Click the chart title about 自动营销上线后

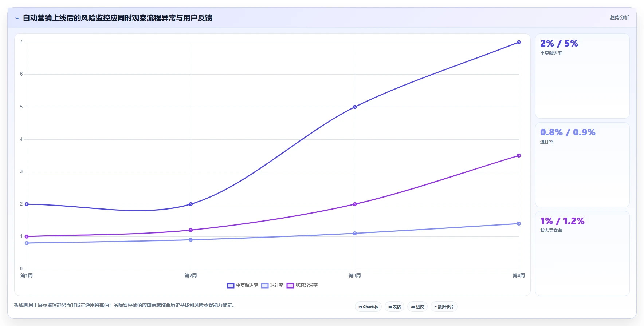[x=117, y=18]
